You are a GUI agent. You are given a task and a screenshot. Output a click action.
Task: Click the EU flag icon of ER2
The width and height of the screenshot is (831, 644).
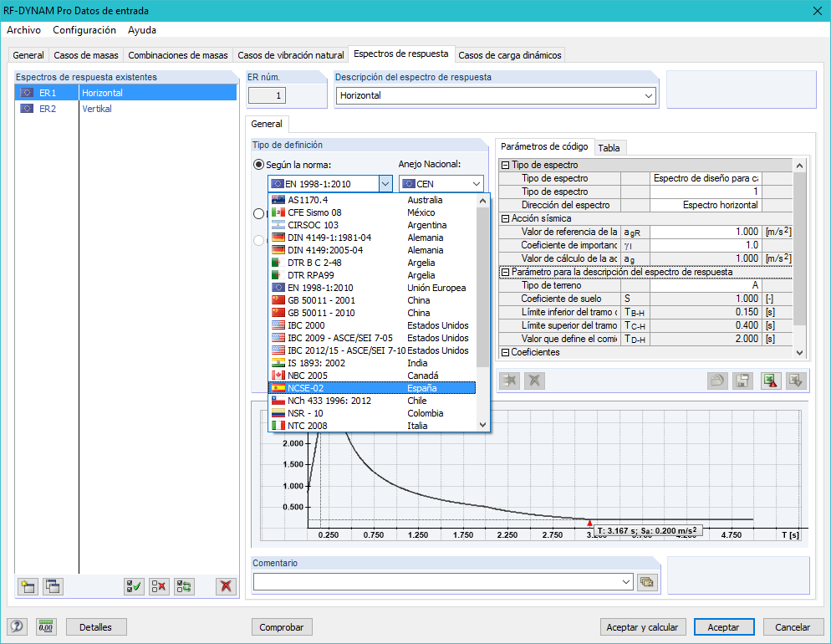pyautogui.click(x=27, y=109)
